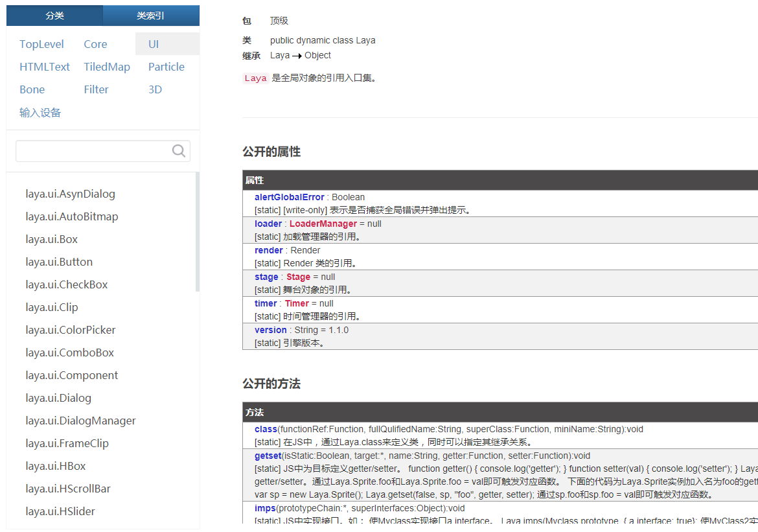Viewport: 758px width, 532px height.
Task: Click the 公开的属性 heading
Action: (271, 152)
